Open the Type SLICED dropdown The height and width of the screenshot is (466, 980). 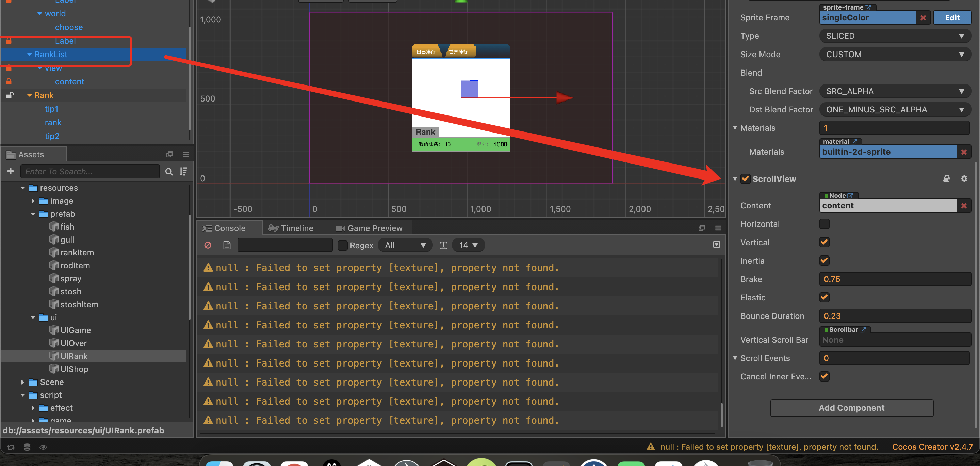click(x=894, y=36)
